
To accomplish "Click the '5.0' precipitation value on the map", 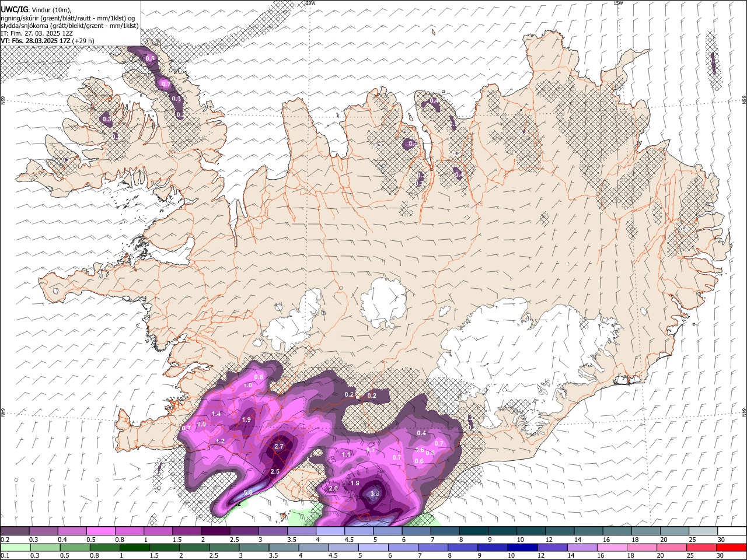I will pos(248,493).
